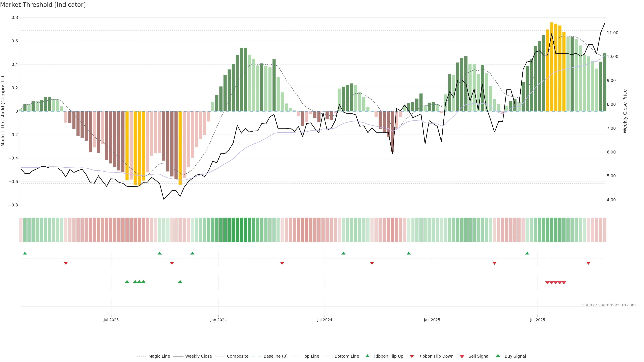This screenshot has width=644, height=362.
Task: Click the Magic Line legend entry
Action: [159, 356]
